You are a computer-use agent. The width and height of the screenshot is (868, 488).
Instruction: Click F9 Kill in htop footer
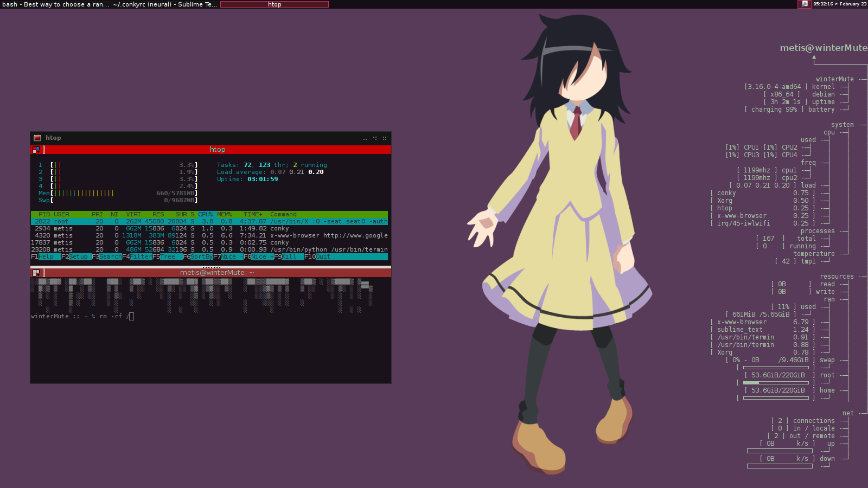(x=289, y=256)
